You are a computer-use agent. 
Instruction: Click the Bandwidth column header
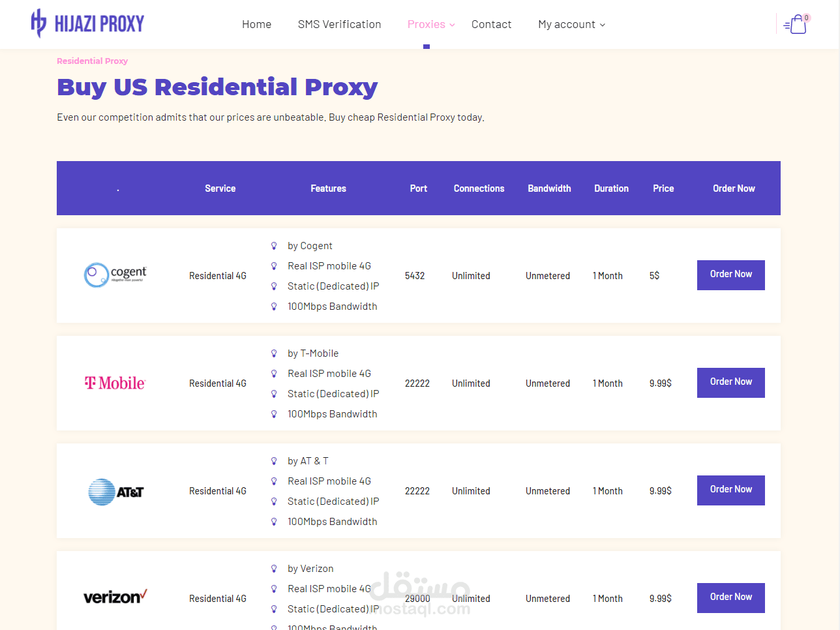pyautogui.click(x=549, y=188)
